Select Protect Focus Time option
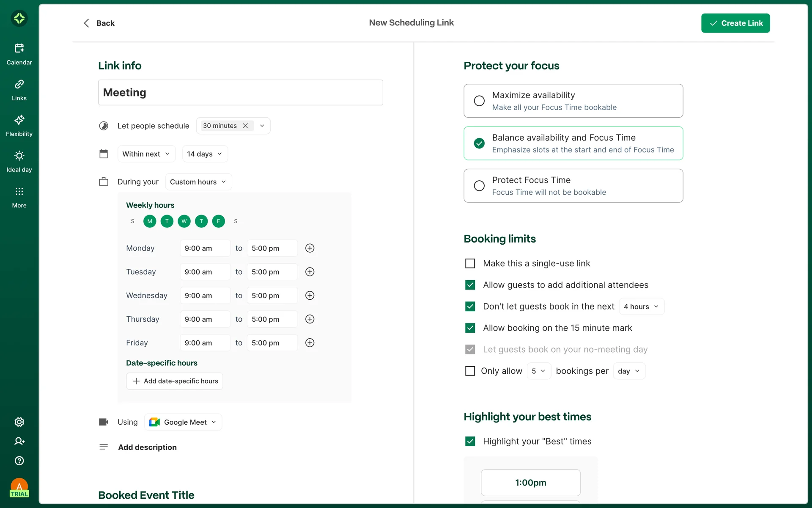The width and height of the screenshot is (812, 508). (x=479, y=186)
